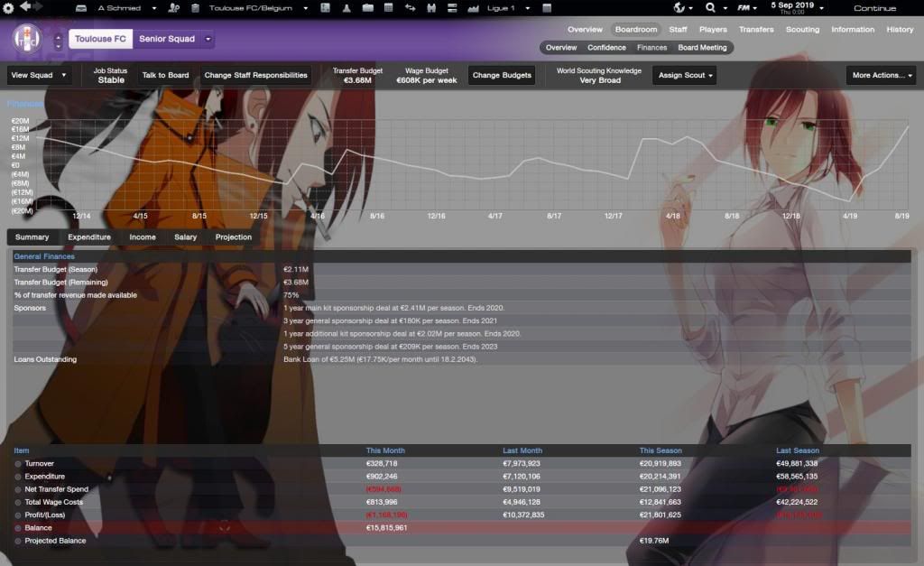
Task: Open the Information tab
Action: click(x=853, y=30)
